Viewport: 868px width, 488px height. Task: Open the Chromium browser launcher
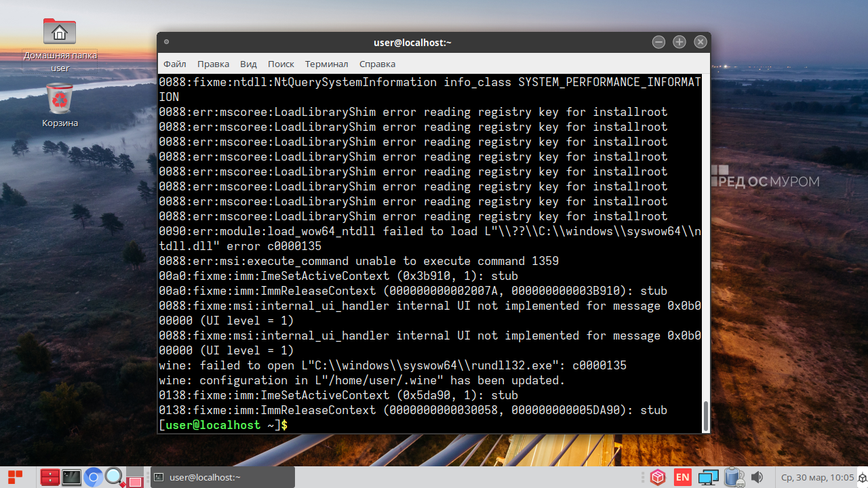(94, 477)
